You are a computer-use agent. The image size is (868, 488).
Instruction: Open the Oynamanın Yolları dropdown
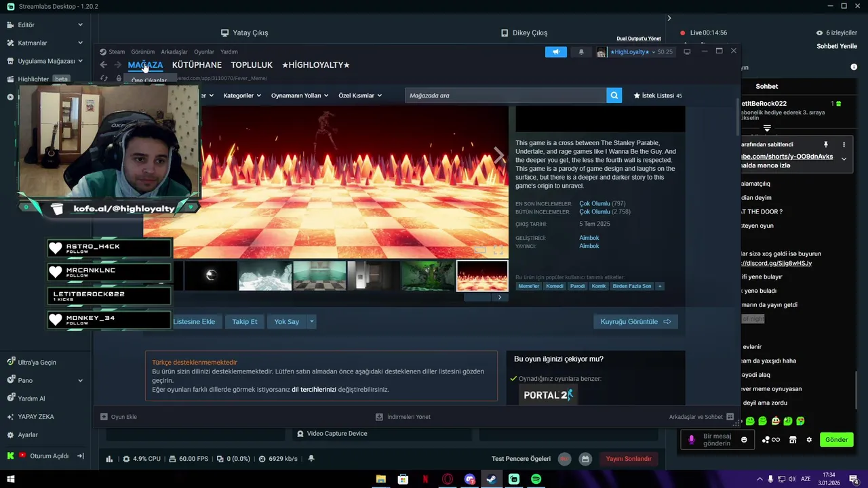coord(300,96)
